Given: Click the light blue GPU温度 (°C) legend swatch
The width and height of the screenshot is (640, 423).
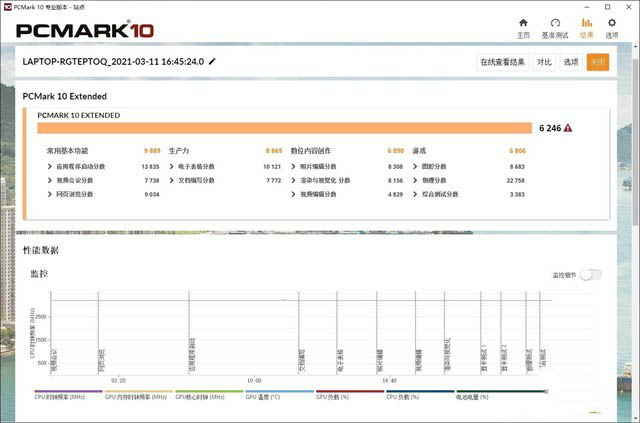Looking at the screenshot, I should point(280,391).
